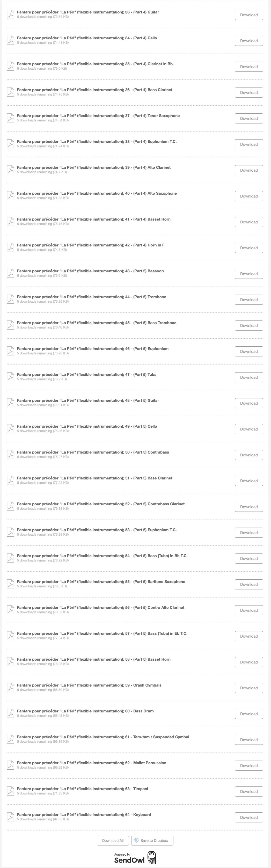Open the 57 - Bass (Tuba) in Eb title
Image resolution: width=271 pixels, height=868 pixels.
(x=102, y=633)
